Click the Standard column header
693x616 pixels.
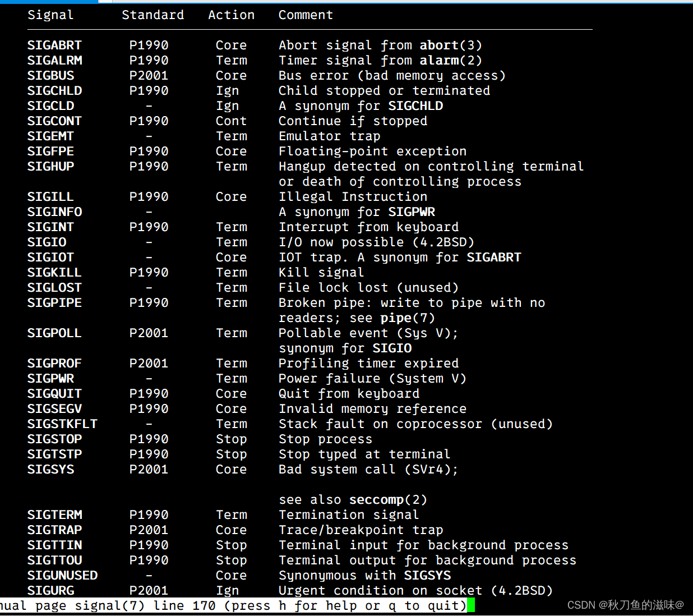coord(153,15)
